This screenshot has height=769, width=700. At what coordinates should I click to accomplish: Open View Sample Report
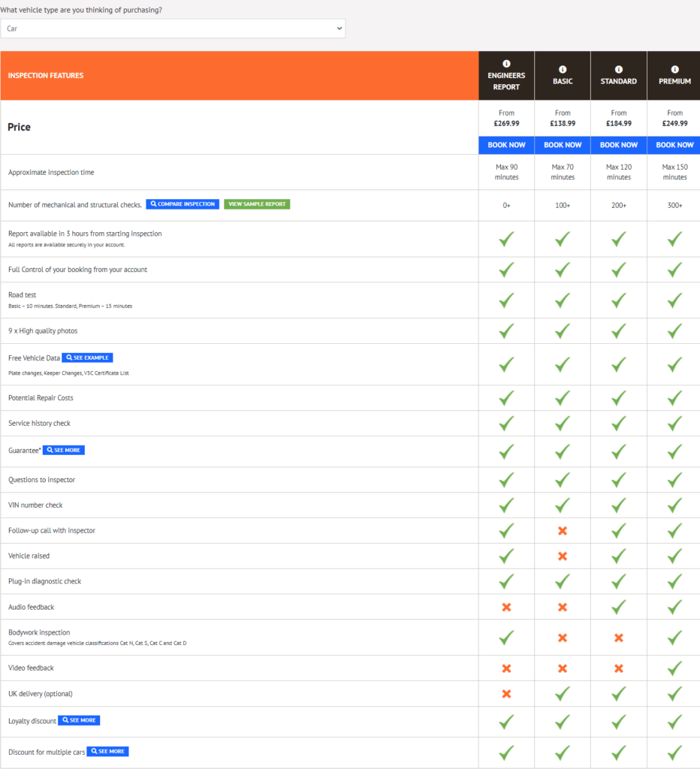[x=257, y=204]
